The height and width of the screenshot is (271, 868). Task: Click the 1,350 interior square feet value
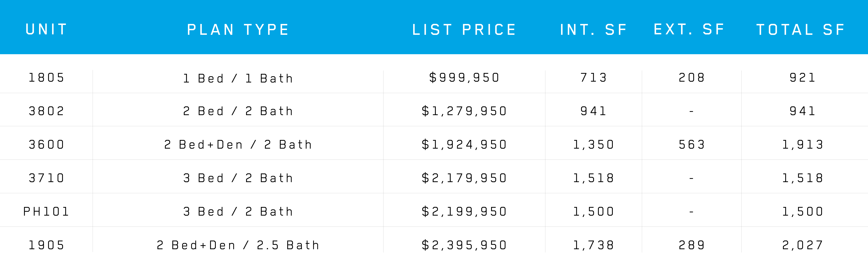coord(593,144)
